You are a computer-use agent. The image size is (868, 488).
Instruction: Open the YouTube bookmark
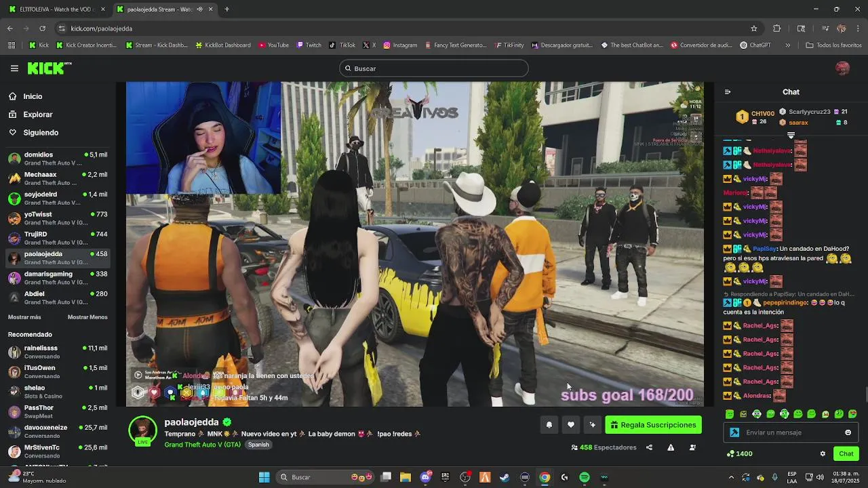[x=273, y=45]
